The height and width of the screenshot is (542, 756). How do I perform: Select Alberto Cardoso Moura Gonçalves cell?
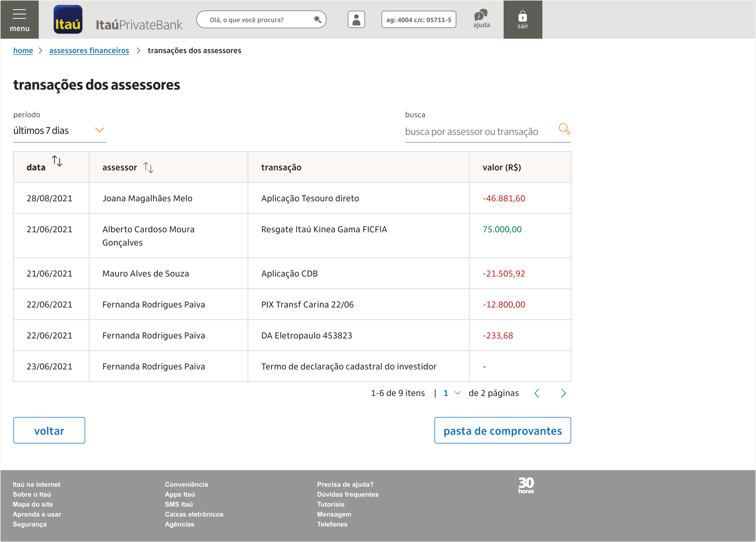click(168, 236)
